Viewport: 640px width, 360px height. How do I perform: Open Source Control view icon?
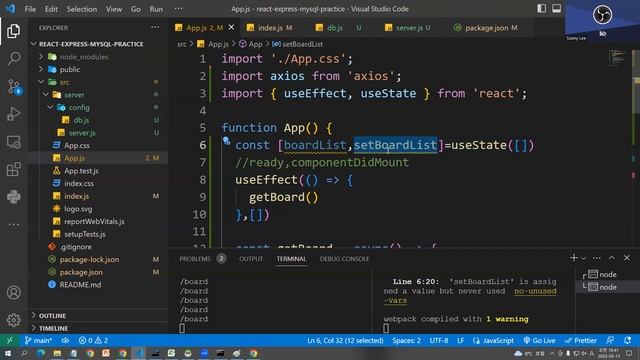pyautogui.click(x=14, y=87)
